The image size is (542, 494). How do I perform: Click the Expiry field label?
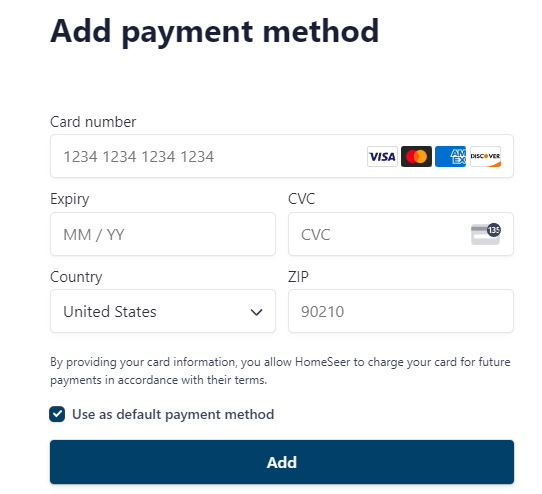[x=69, y=199]
